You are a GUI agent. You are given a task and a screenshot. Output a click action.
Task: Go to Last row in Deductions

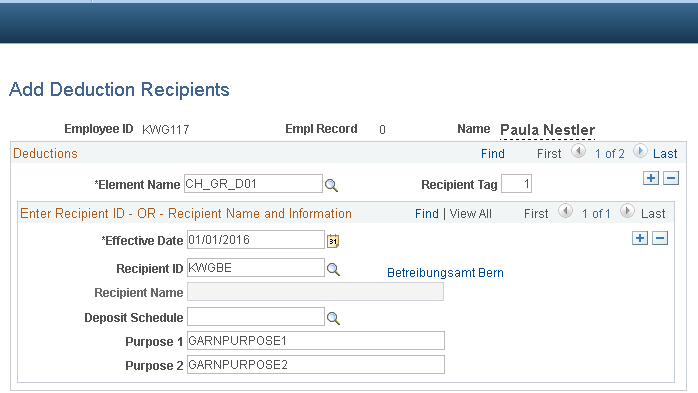(x=665, y=154)
